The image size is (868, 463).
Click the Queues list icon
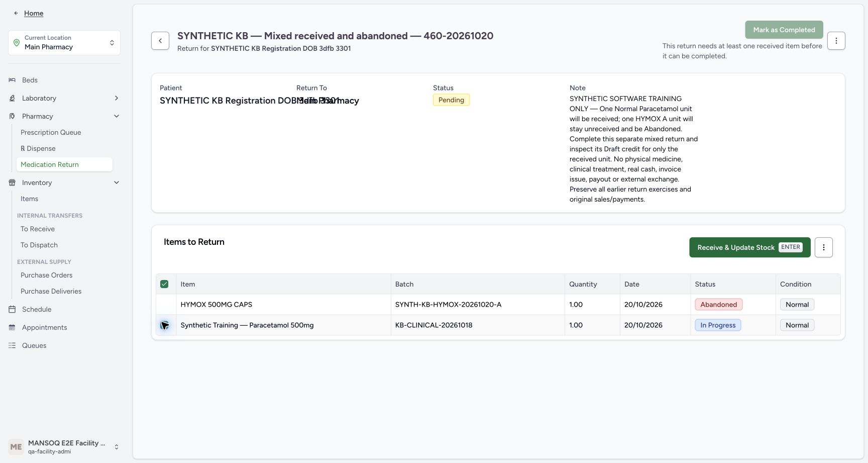(x=12, y=345)
